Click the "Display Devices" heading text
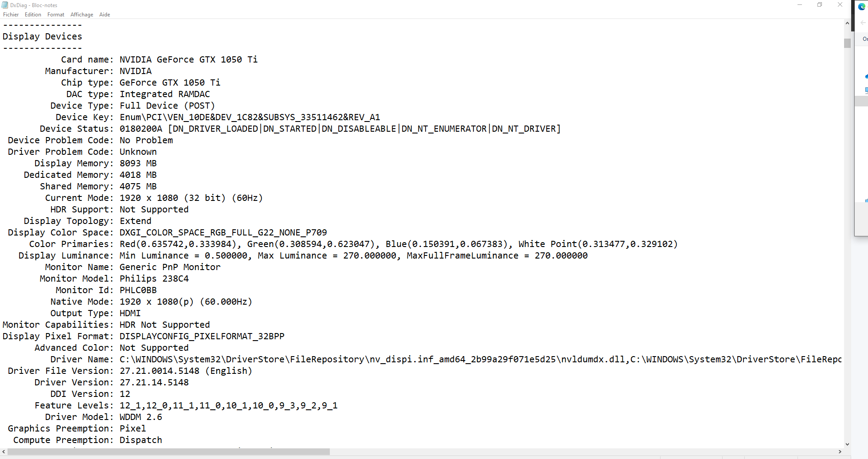The height and width of the screenshot is (459, 868). 43,36
